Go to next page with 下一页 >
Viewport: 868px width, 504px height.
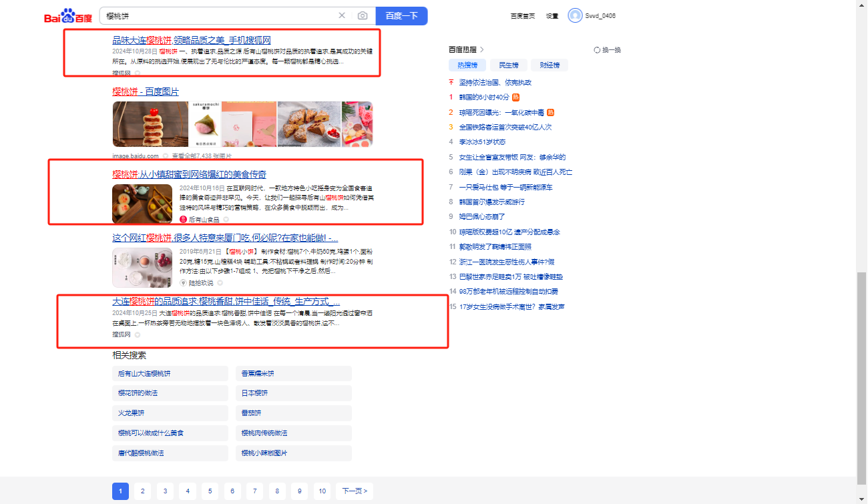[x=354, y=491]
